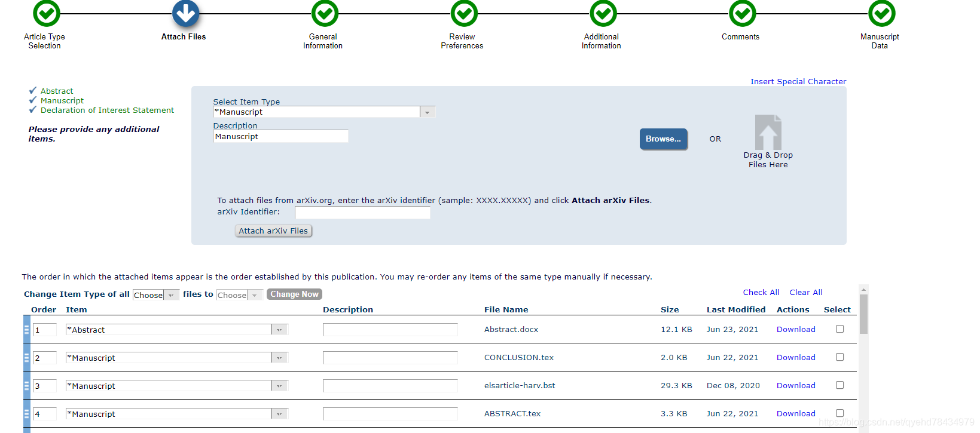Open item type dropdown for ABSTRACT.tex row
Screen dimensions: 980x433
tap(177, 414)
